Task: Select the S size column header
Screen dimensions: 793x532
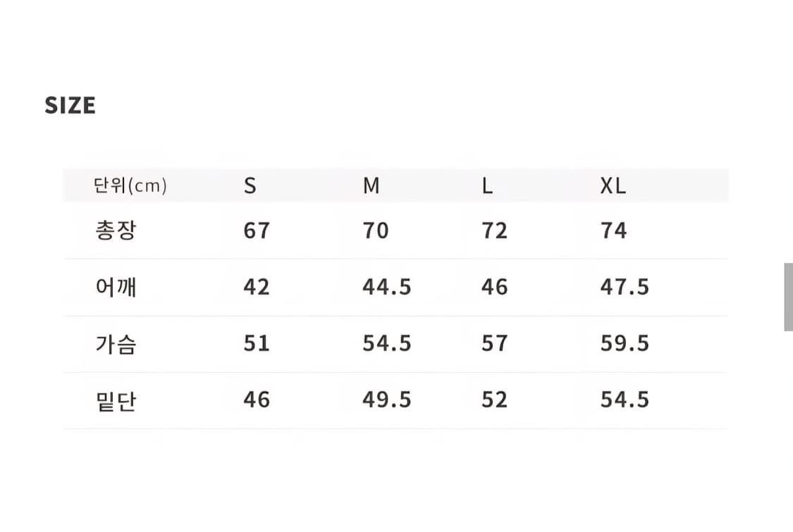Action: click(250, 186)
